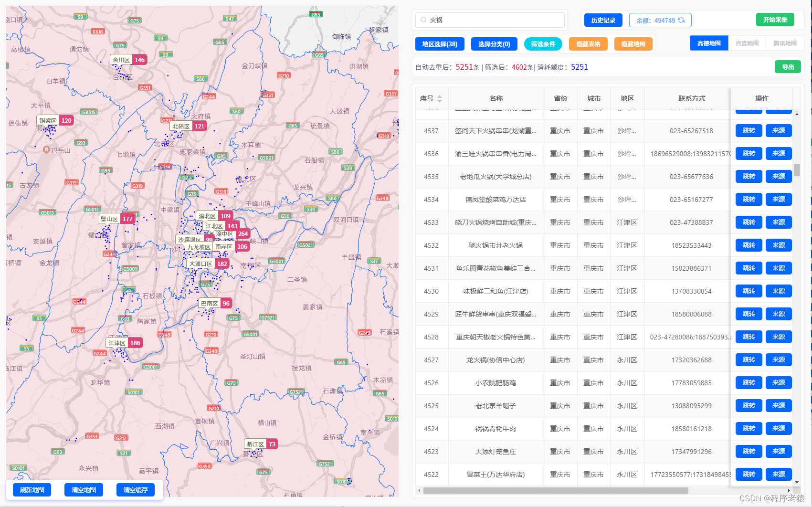812x507 pixels.
Task: Click the 城市 column header
Action: (x=594, y=98)
